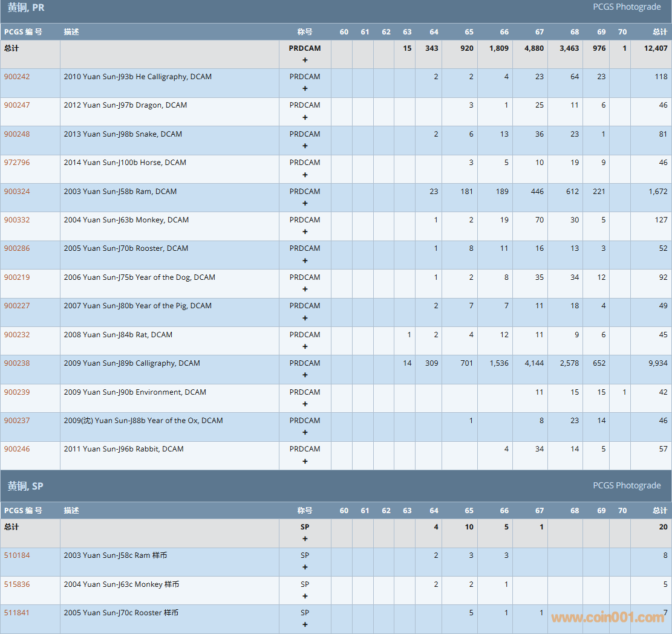This screenshot has width=672, height=634.
Task: Click PCGS number 900238 Calligraphy link
Action: [17, 363]
